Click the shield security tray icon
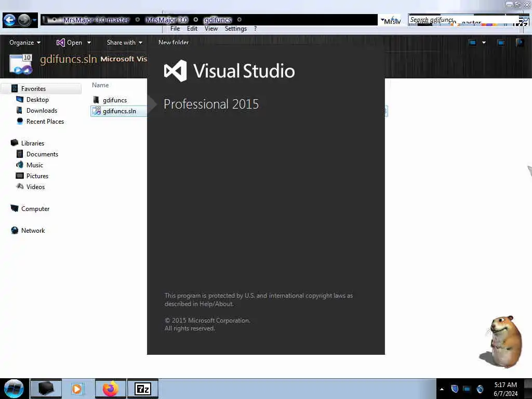 pos(455,389)
